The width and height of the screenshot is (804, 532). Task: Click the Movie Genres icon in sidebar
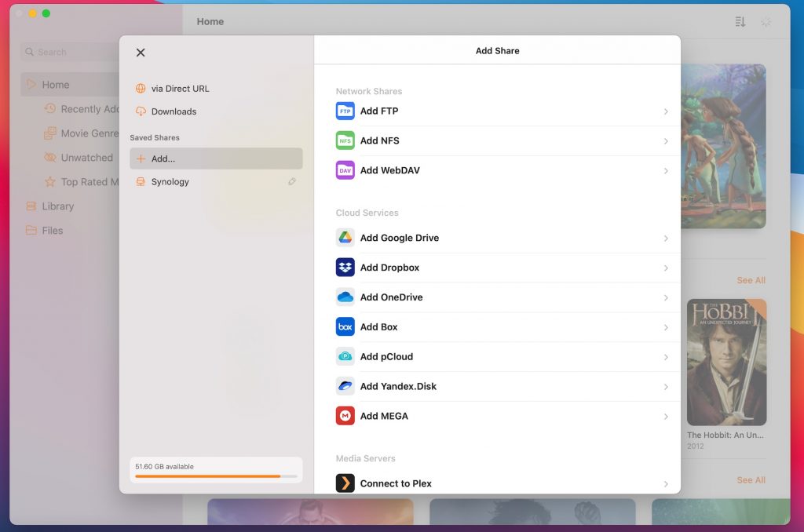click(49, 133)
